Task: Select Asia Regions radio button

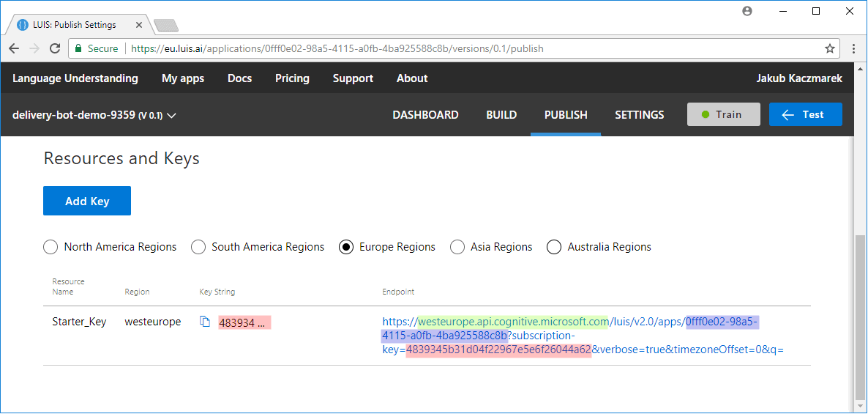Action: (x=457, y=247)
